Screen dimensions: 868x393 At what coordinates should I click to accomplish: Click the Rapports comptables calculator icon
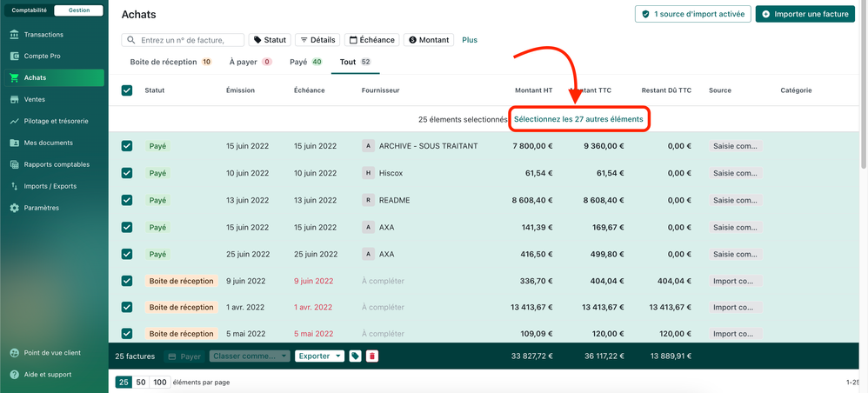tap(14, 164)
